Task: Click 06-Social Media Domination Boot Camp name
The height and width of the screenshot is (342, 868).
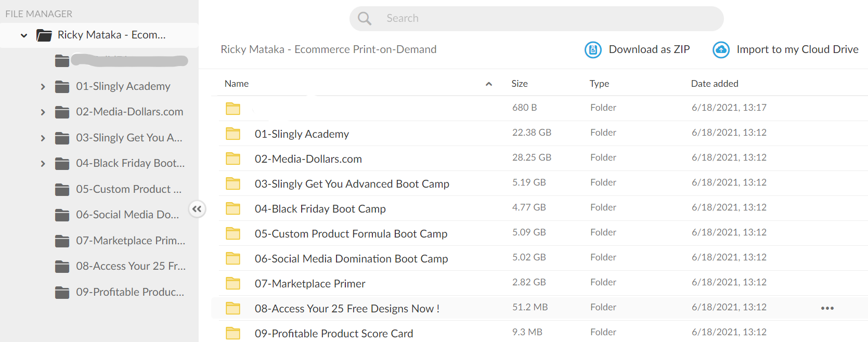Action: (x=352, y=259)
